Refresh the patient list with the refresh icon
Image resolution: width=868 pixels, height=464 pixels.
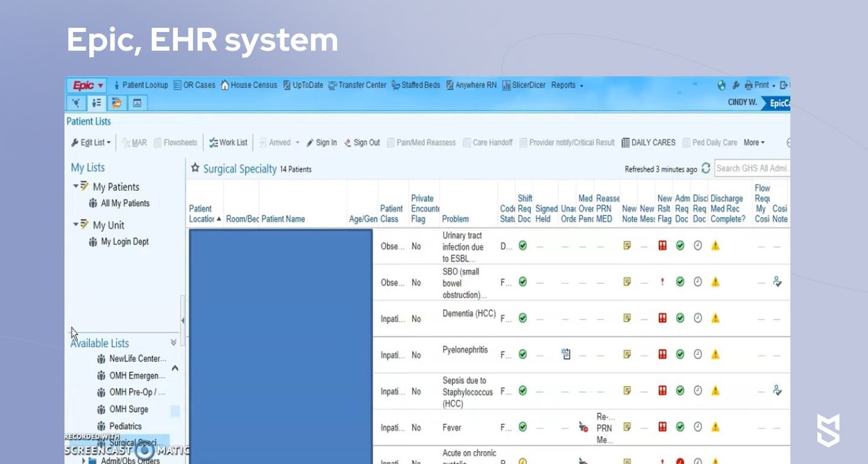[706, 168]
